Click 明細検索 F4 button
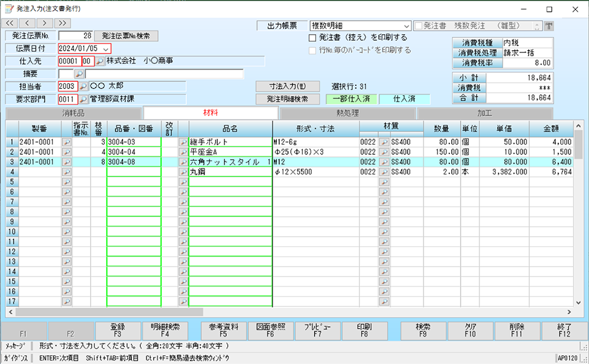 coord(165,330)
